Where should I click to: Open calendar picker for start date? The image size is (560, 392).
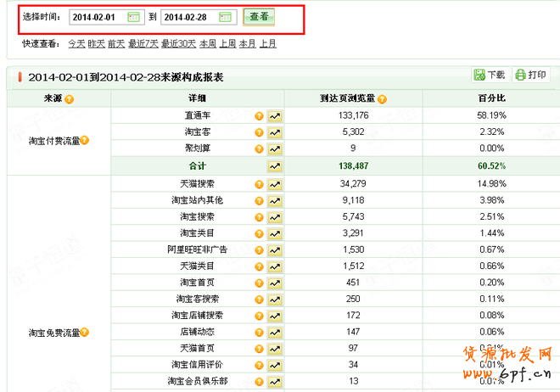point(133,17)
